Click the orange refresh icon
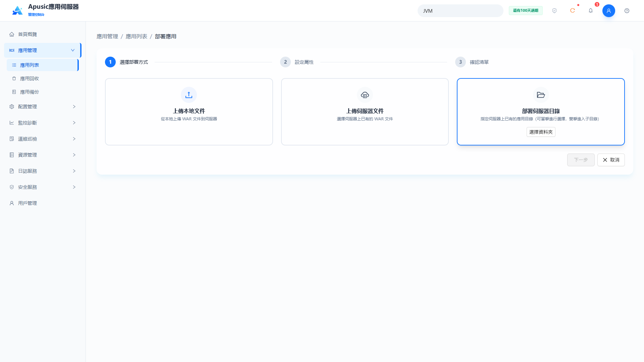Viewport: 644px width, 362px height. tap(573, 11)
